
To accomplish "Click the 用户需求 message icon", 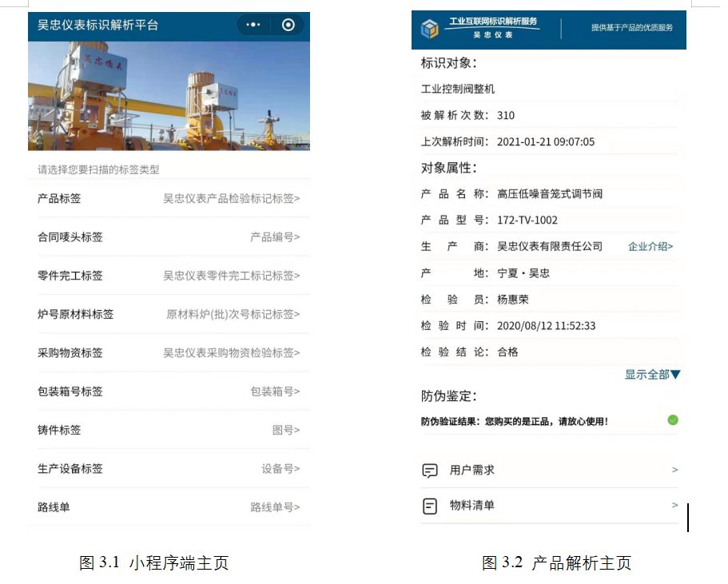I will click(430, 471).
